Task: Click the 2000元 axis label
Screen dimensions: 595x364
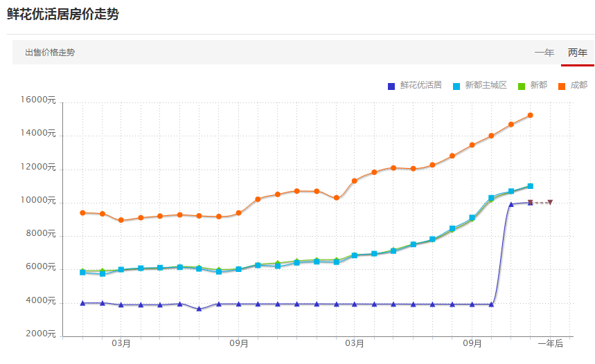Action: tap(41, 334)
